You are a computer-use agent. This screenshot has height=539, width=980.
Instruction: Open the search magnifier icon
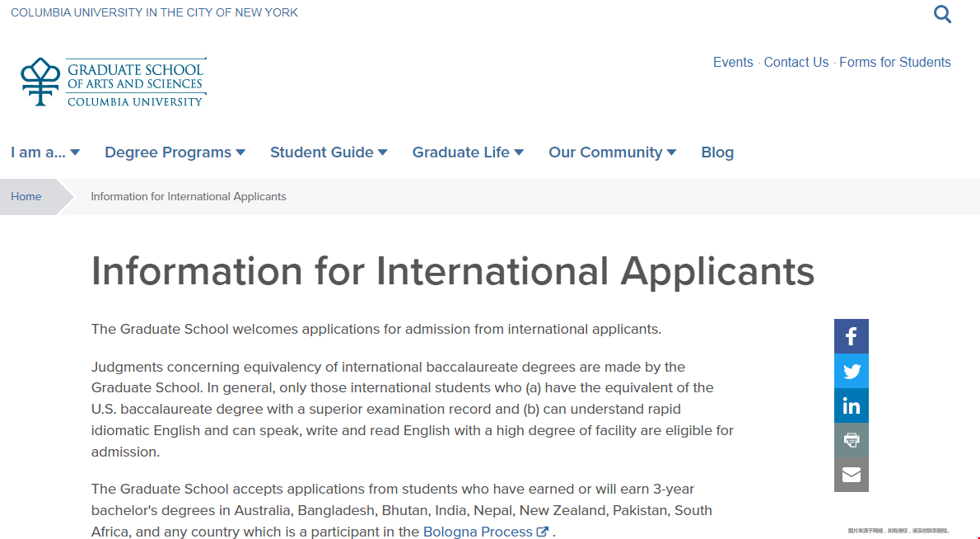(942, 14)
